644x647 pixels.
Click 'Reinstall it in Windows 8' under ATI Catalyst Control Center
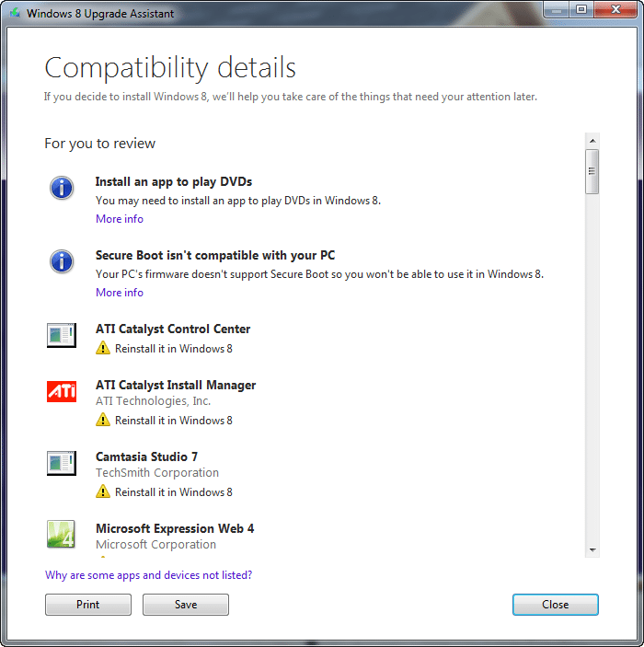click(x=174, y=349)
